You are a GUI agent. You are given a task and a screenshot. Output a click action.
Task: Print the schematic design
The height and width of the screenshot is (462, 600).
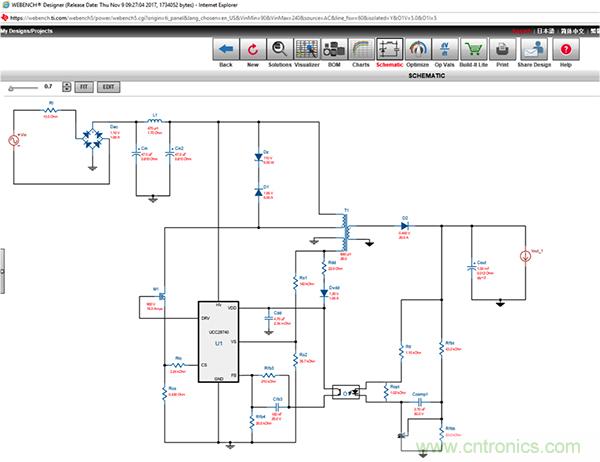click(x=502, y=50)
